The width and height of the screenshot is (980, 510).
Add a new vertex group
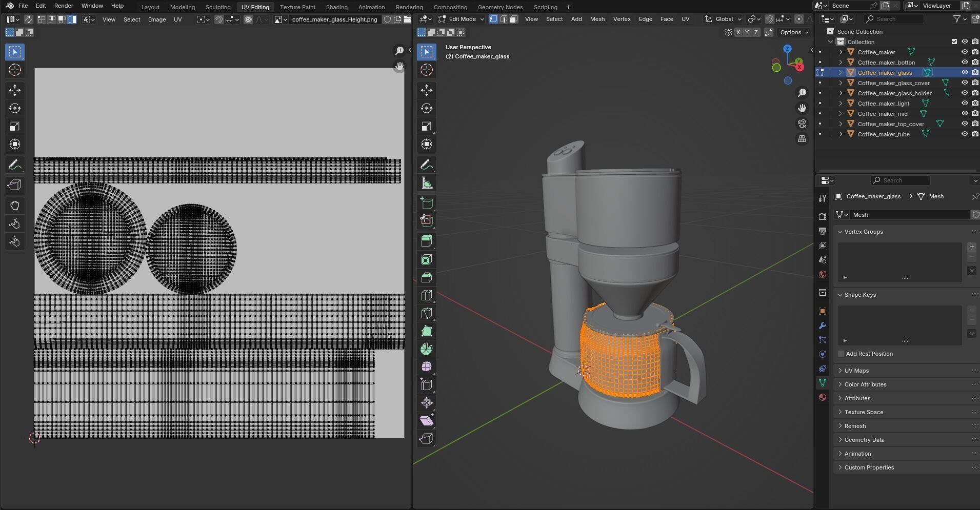(972, 247)
